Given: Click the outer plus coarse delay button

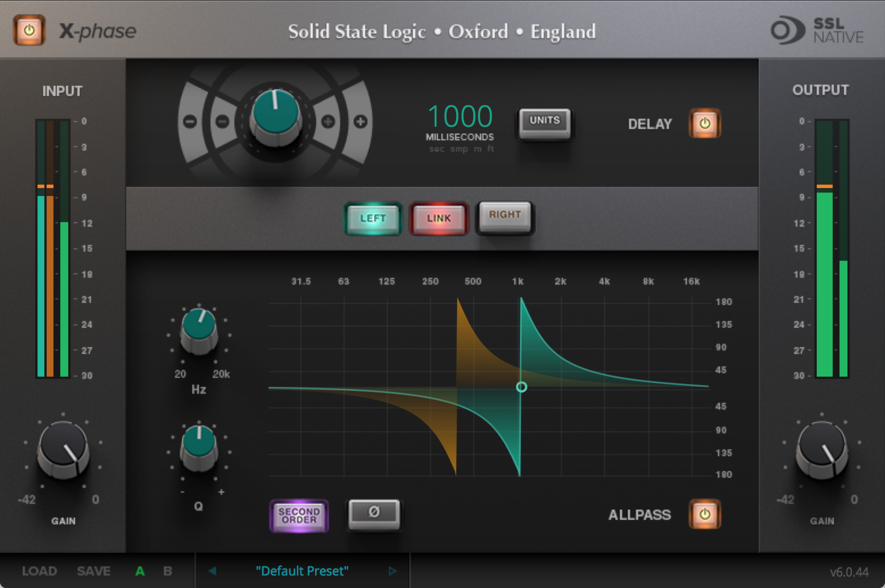Looking at the screenshot, I should click(x=361, y=121).
